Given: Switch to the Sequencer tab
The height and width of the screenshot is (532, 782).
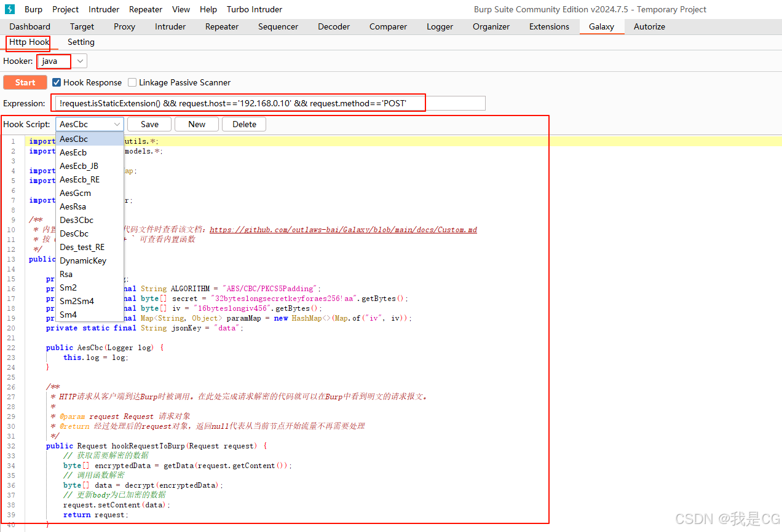Looking at the screenshot, I should tap(278, 26).
